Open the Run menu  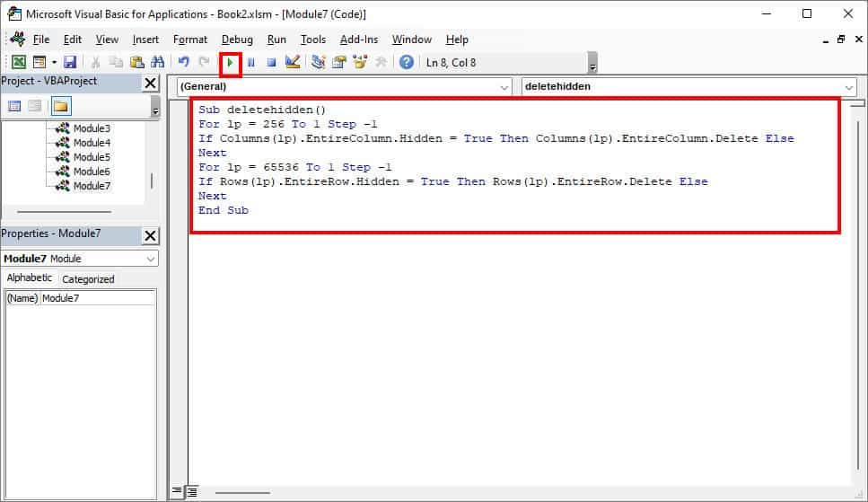tap(276, 40)
